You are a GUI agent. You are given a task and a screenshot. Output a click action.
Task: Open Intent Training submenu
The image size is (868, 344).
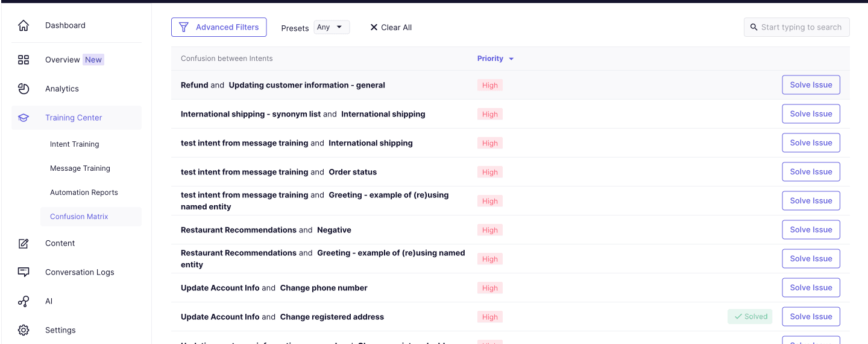[74, 144]
